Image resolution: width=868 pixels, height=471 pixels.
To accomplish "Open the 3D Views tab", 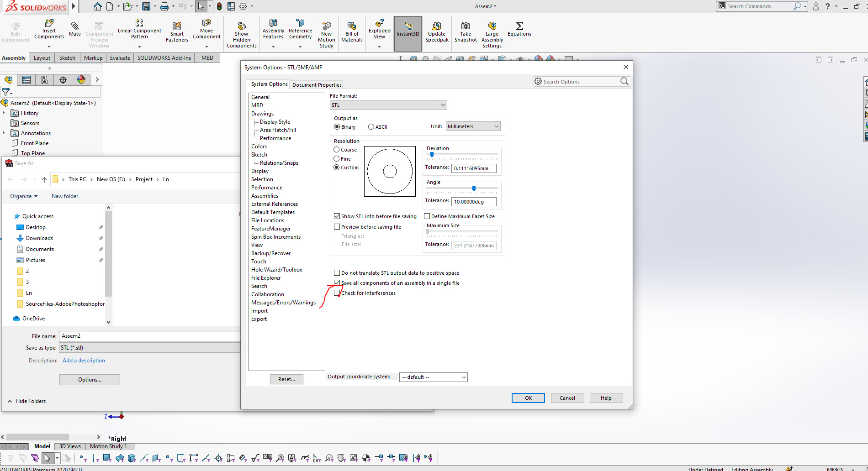I will point(70,446).
